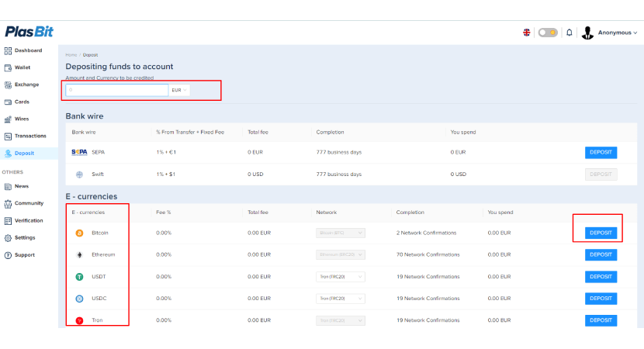Screen dimensions: 644x349
Task: Open USDC network dropdown
Action: (x=341, y=299)
